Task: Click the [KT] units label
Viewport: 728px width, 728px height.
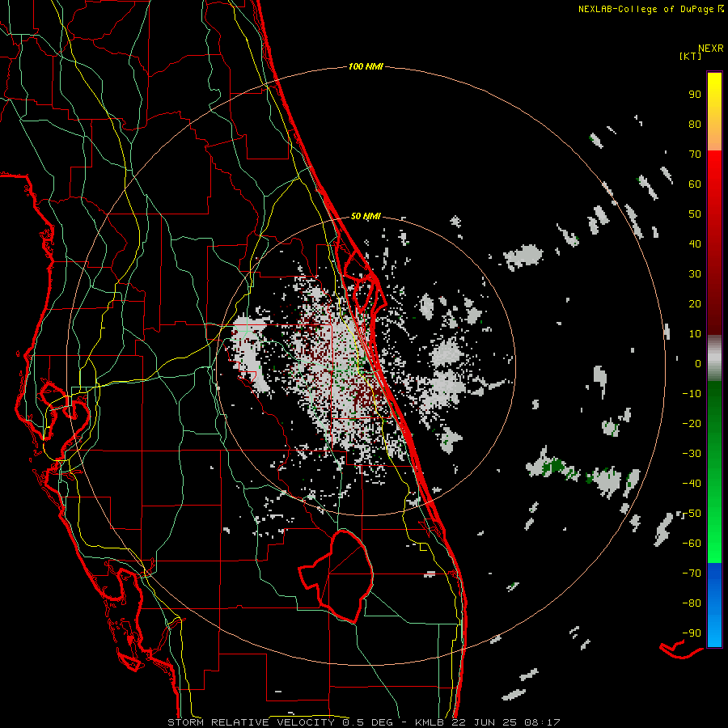Action: click(x=691, y=56)
